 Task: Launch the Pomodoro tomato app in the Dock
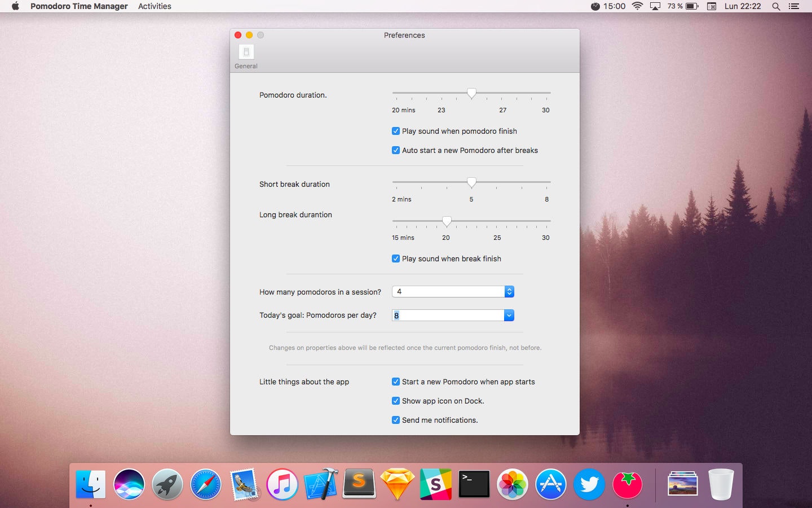(x=628, y=484)
